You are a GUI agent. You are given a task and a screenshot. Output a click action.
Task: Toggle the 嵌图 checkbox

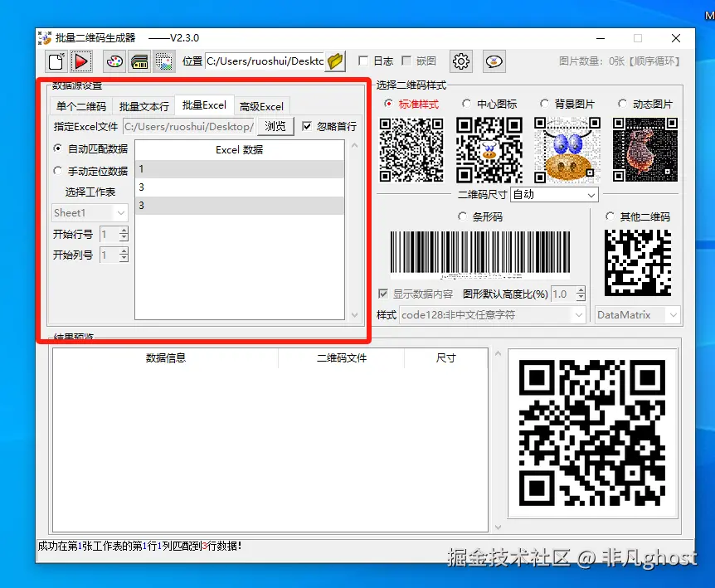click(406, 61)
